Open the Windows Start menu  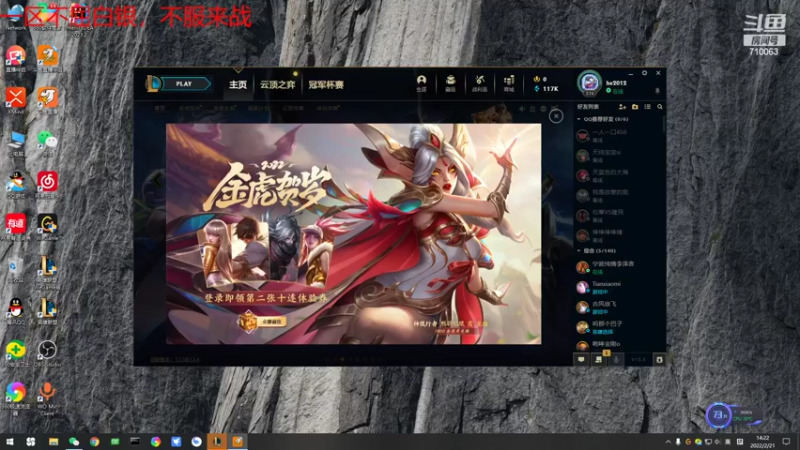[10, 442]
